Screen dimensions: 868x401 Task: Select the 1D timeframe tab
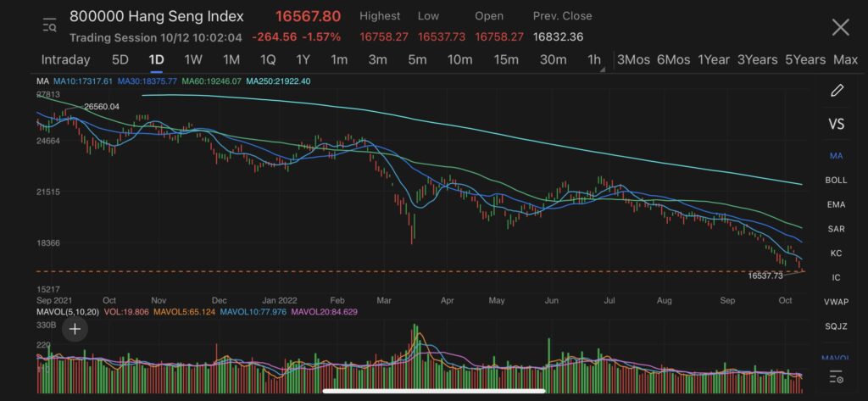pos(156,60)
